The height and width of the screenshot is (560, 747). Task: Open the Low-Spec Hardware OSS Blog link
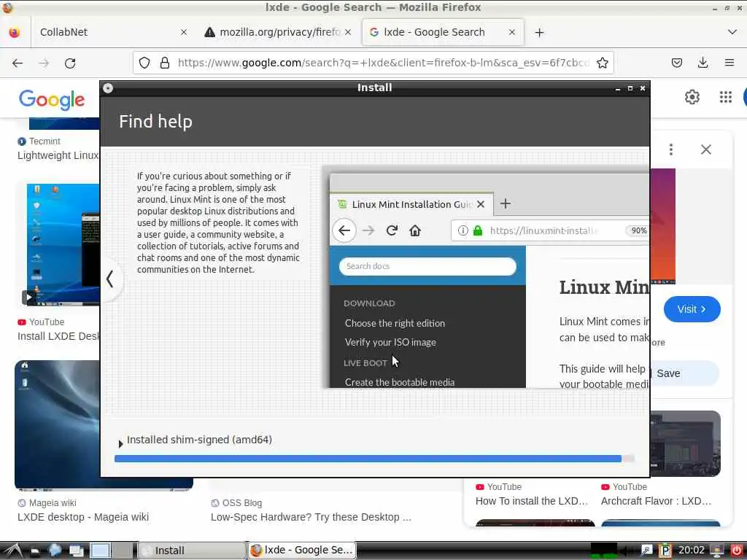(311, 517)
